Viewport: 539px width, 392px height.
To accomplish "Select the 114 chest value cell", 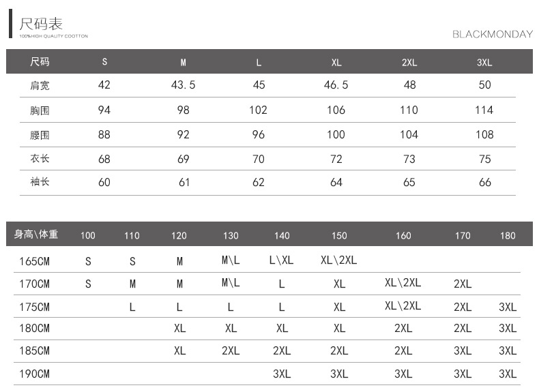I will point(484,110).
